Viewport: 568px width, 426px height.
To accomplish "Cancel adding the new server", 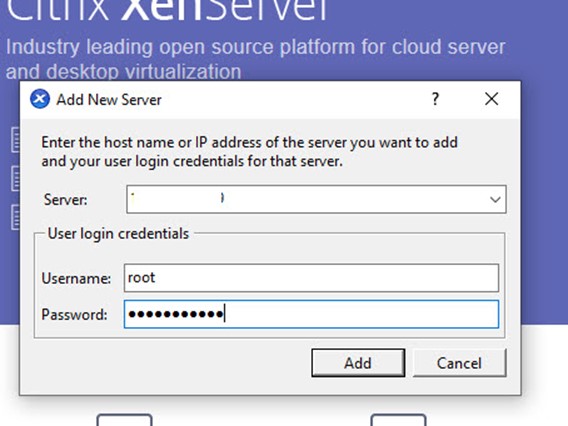I will [459, 363].
